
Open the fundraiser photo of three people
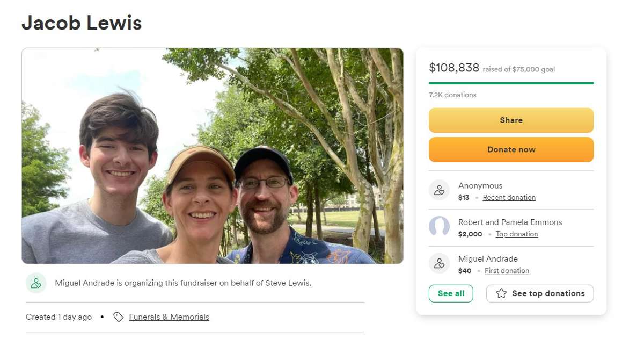tap(212, 156)
